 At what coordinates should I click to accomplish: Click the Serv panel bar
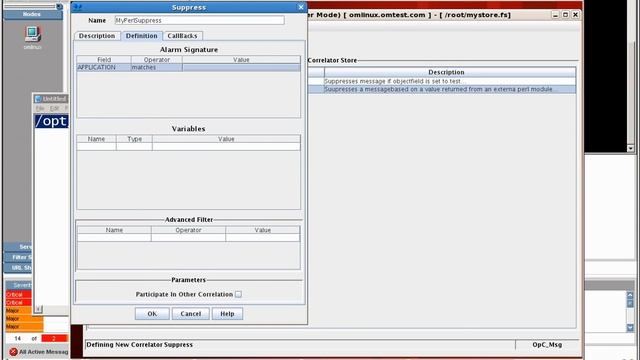[18, 247]
